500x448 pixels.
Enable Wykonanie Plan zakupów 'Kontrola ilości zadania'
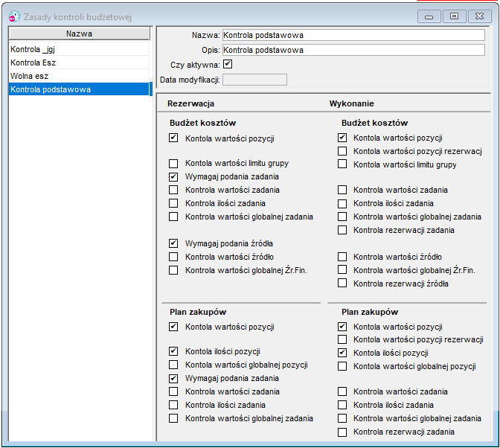(342, 405)
